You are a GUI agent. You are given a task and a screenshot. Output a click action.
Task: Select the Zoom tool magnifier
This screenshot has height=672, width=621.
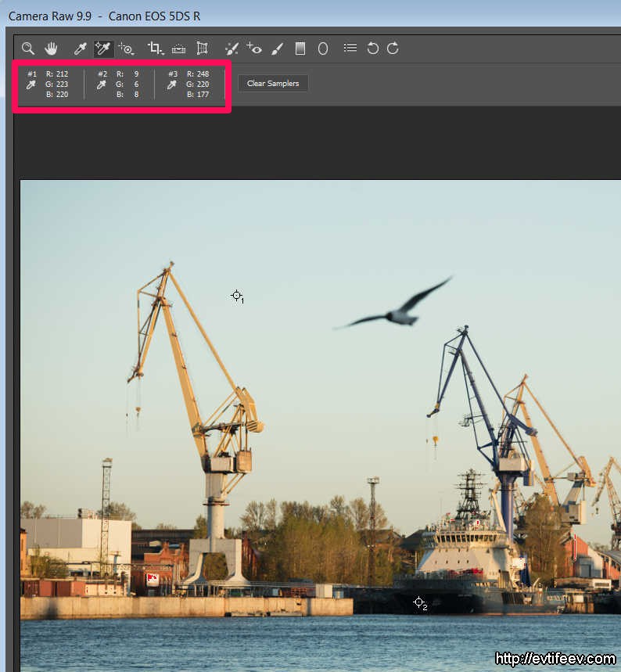[28, 49]
